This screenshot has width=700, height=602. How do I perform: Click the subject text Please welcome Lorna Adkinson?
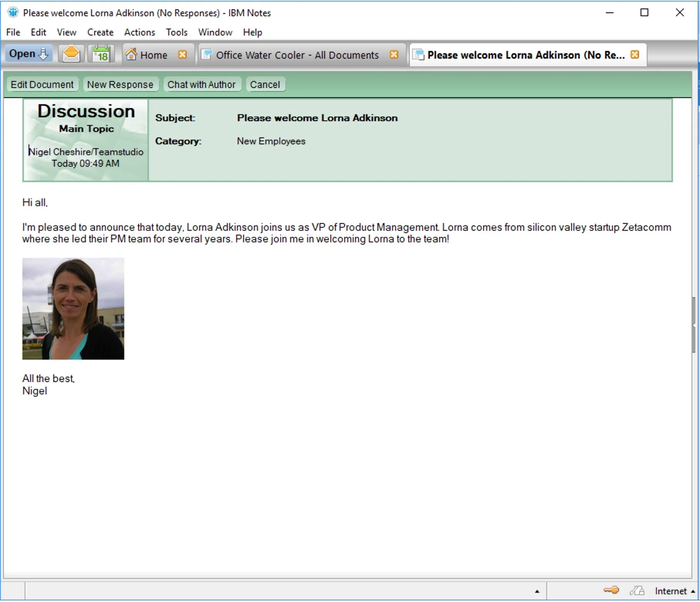click(x=317, y=118)
